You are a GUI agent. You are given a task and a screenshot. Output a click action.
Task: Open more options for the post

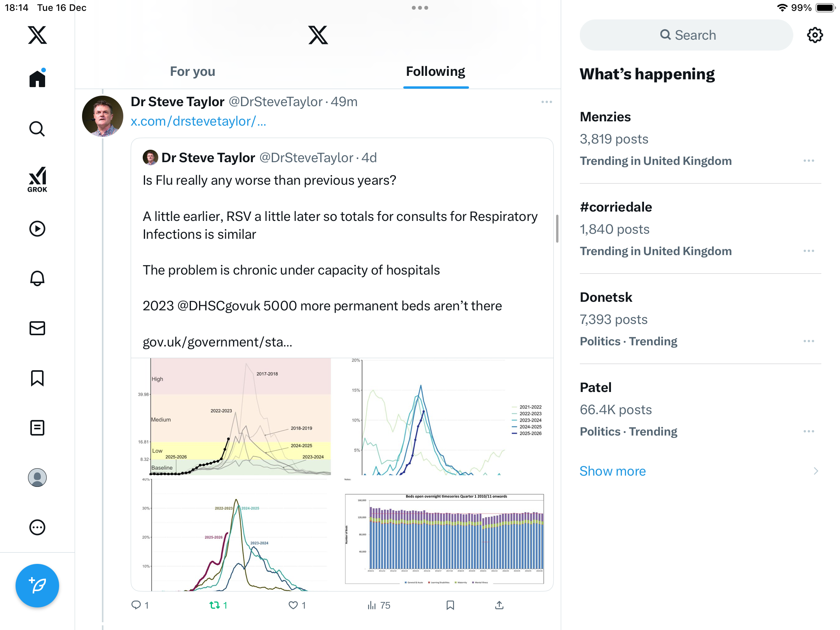546,102
